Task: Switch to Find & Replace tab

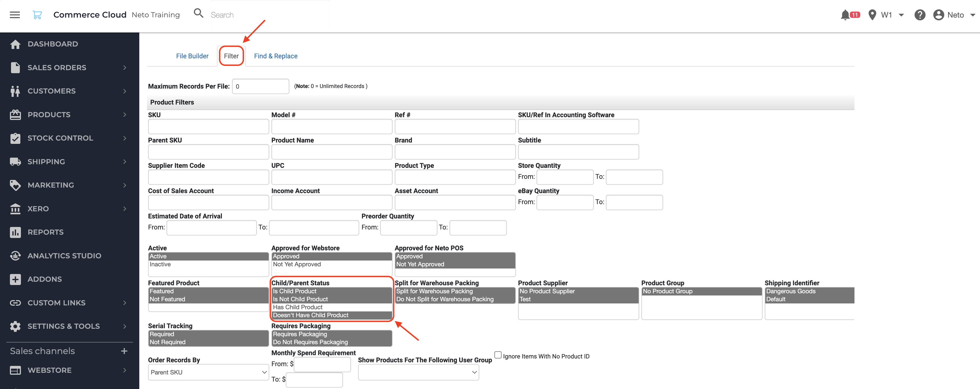Action: click(276, 56)
